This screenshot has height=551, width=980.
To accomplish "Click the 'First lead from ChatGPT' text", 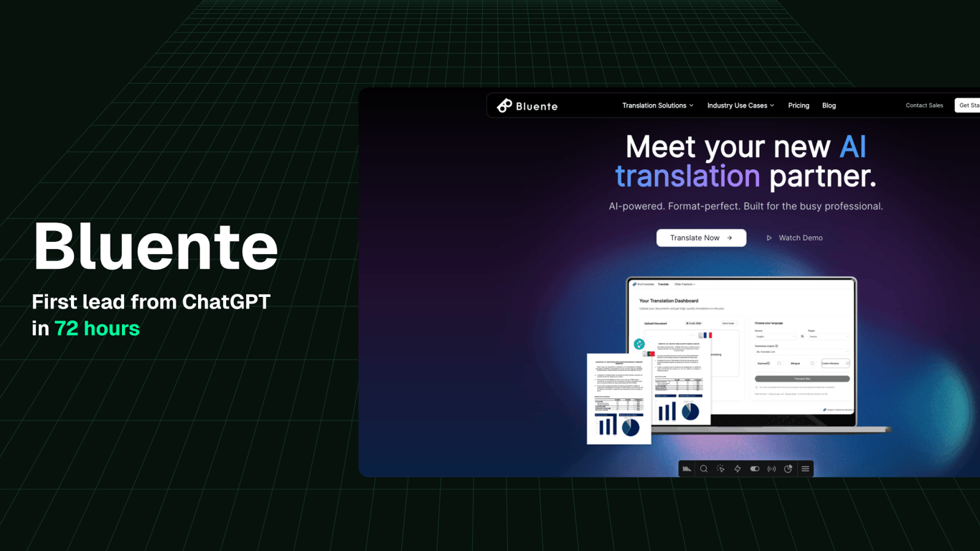I will click(x=151, y=302).
